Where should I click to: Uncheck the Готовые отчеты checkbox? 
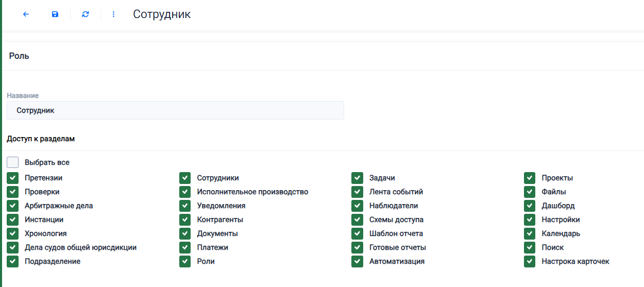358,247
